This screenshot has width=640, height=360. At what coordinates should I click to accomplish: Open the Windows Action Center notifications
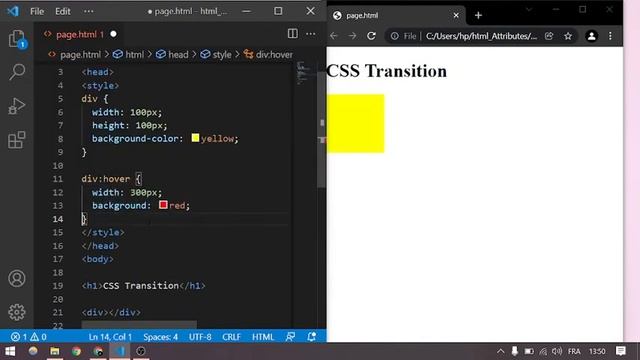coord(621,351)
